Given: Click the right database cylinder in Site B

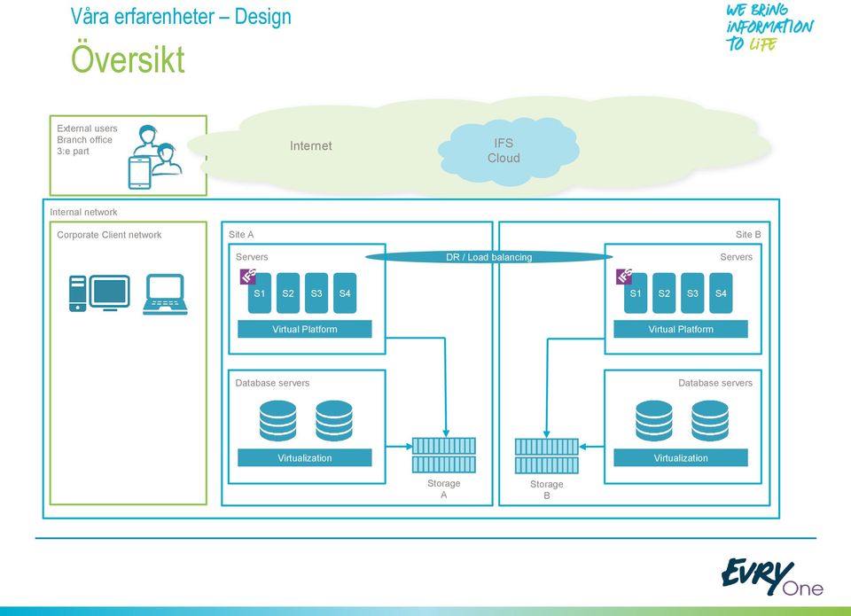Looking at the screenshot, I should (710, 421).
